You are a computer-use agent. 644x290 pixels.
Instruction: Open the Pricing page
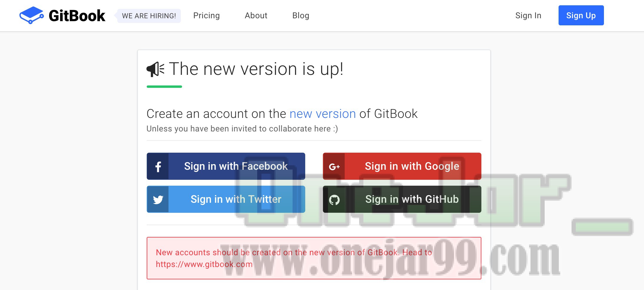pyautogui.click(x=207, y=16)
